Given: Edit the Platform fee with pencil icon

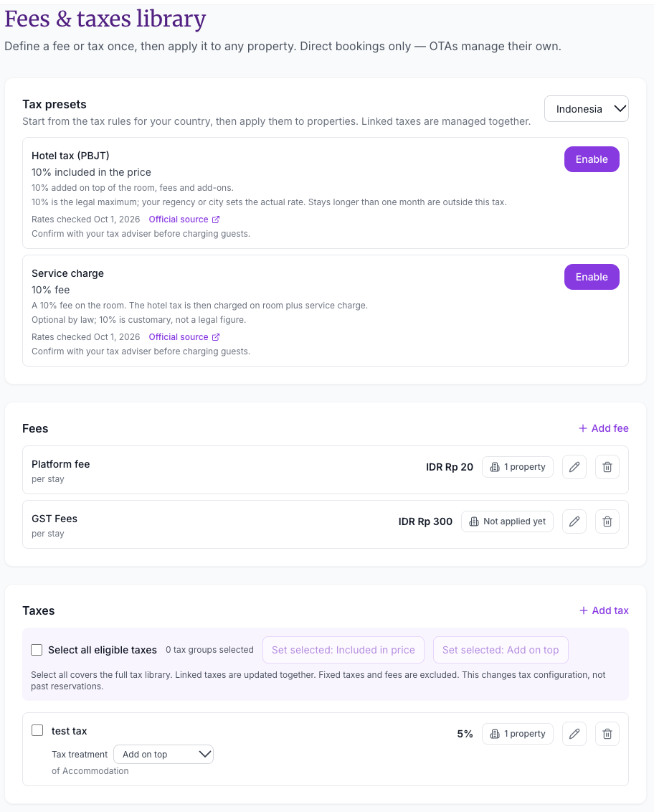Looking at the screenshot, I should (574, 467).
